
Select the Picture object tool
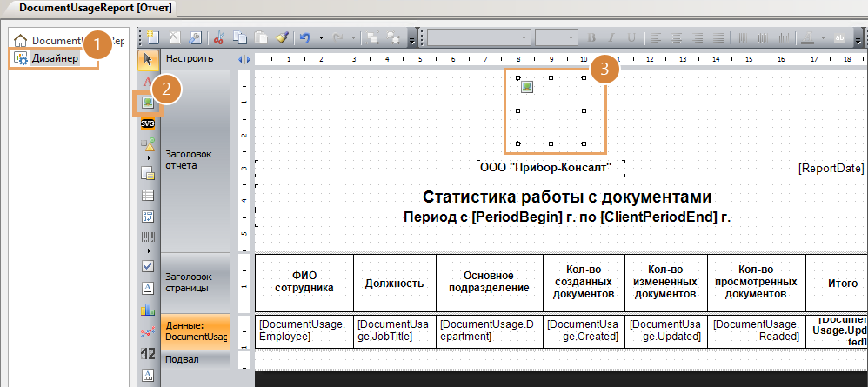tap(147, 103)
